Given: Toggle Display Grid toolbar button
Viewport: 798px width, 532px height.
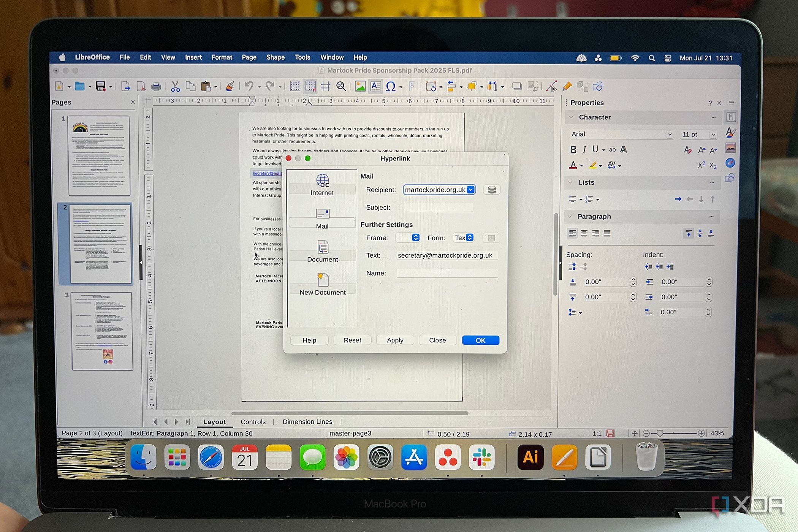Looking at the screenshot, I should [295, 87].
